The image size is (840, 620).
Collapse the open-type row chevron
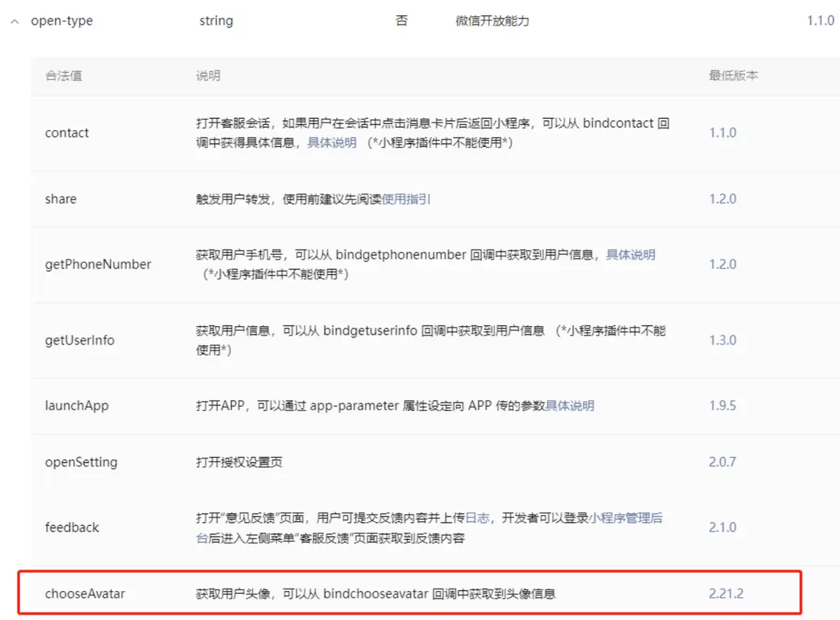tap(15, 22)
